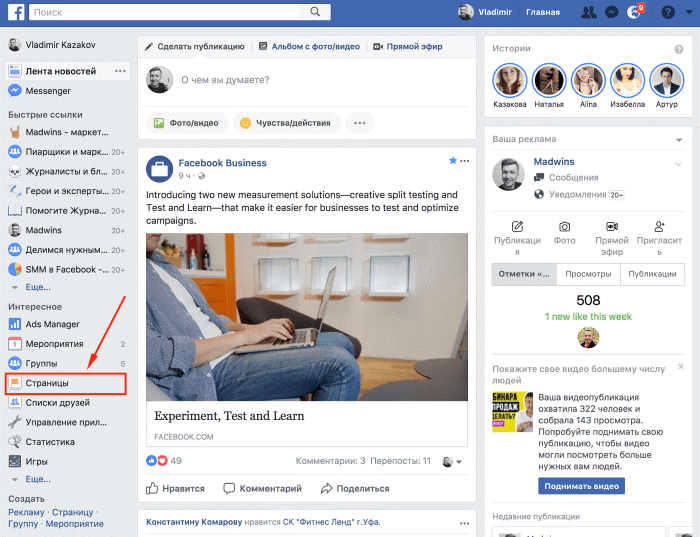Open Статистика in sidebar

pyautogui.click(x=42, y=442)
